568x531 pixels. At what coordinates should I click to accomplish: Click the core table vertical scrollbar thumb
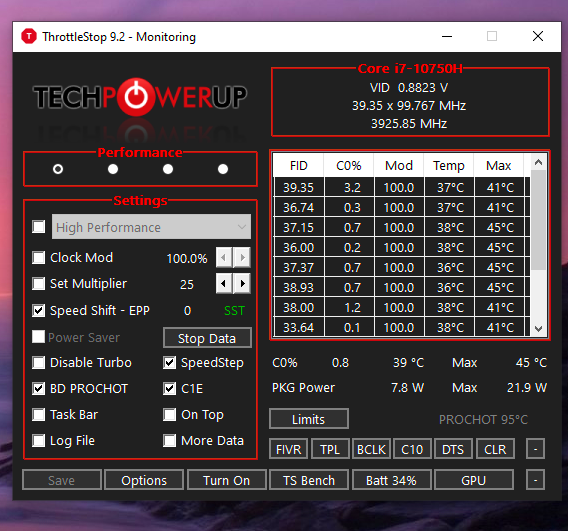[538, 220]
